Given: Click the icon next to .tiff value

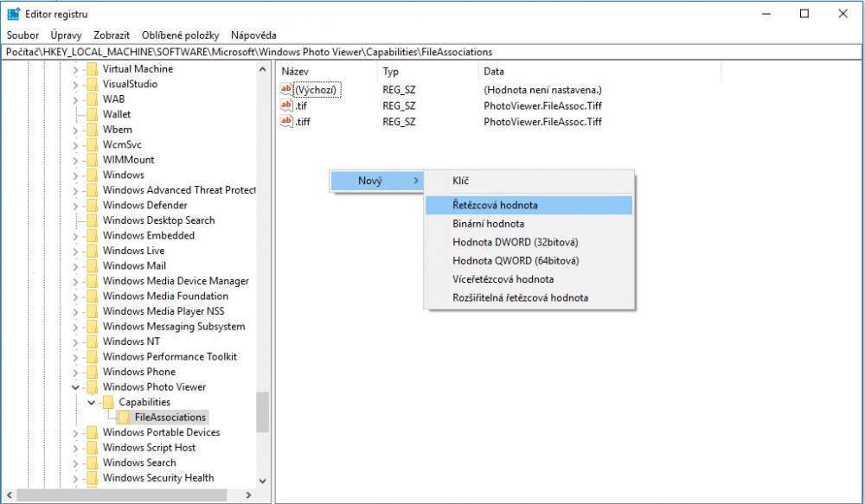Looking at the screenshot, I should 286,122.
